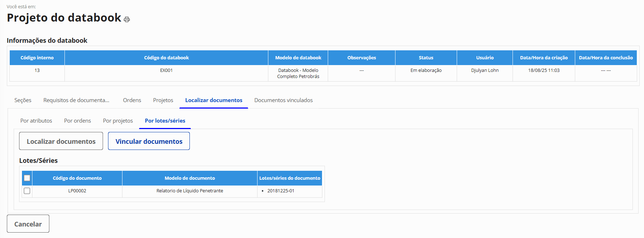The image size is (644, 238).
Task: Click the print icon beside the page title
Action: [x=127, y=19]
